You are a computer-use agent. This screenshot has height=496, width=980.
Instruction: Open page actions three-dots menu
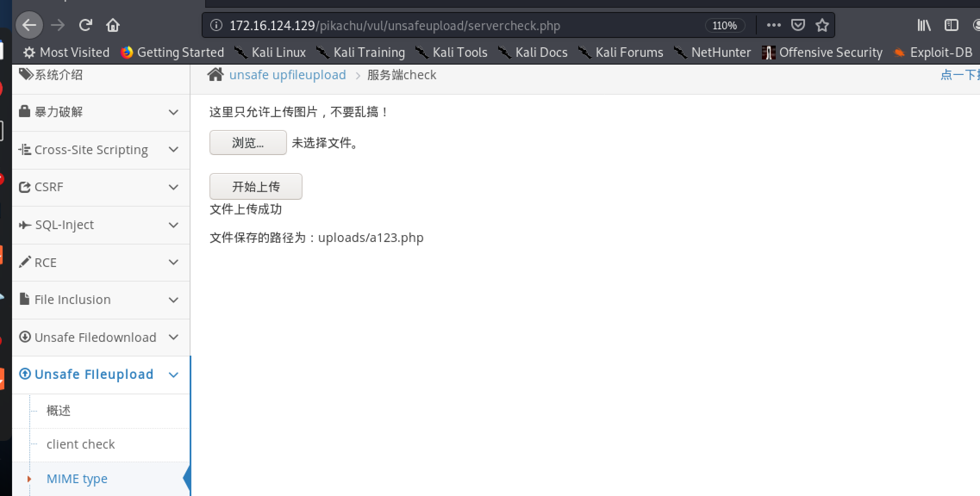[x=774, y=25]
